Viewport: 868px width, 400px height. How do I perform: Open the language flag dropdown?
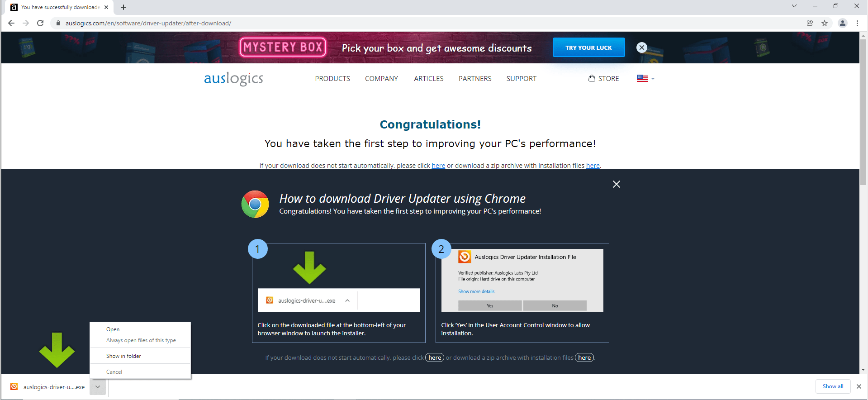(x=645, y=79)
